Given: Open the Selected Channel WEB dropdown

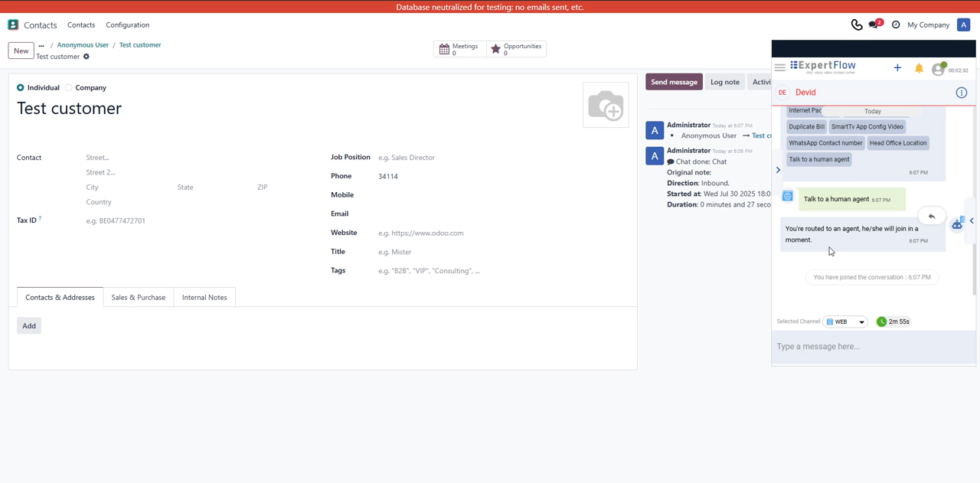Looking at the screenshot, I should (x=845, y=322).
